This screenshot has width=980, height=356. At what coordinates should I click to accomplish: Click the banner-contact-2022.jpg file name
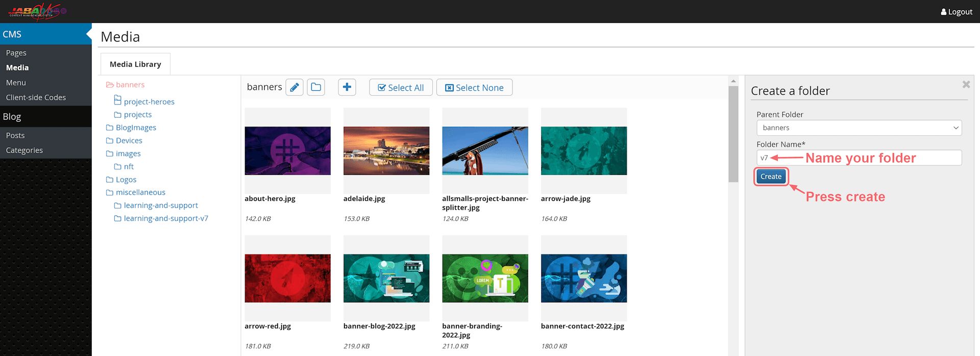582,326
